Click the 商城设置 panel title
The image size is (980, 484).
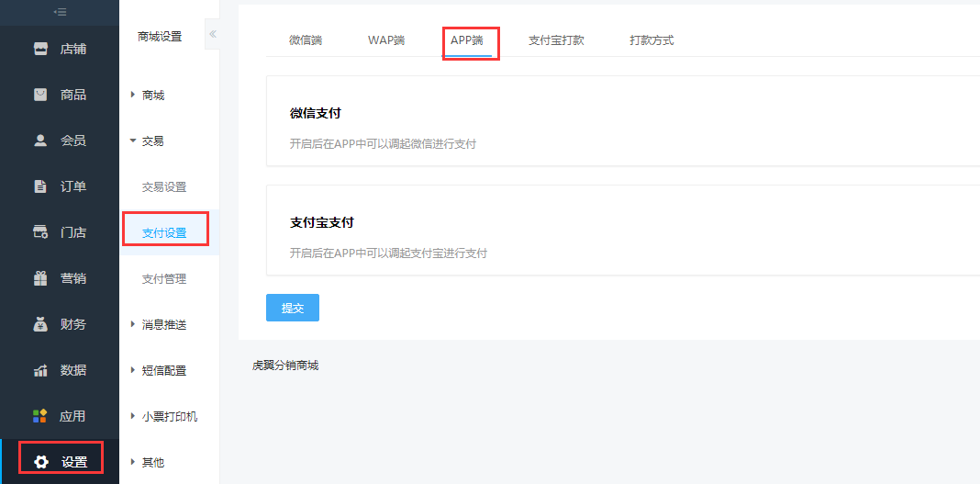(160, 36)
